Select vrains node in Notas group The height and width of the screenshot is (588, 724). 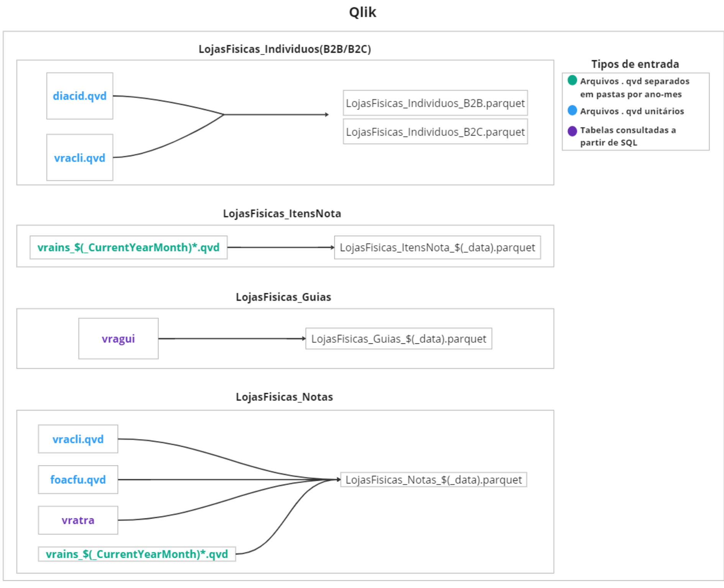click(137, 554)
